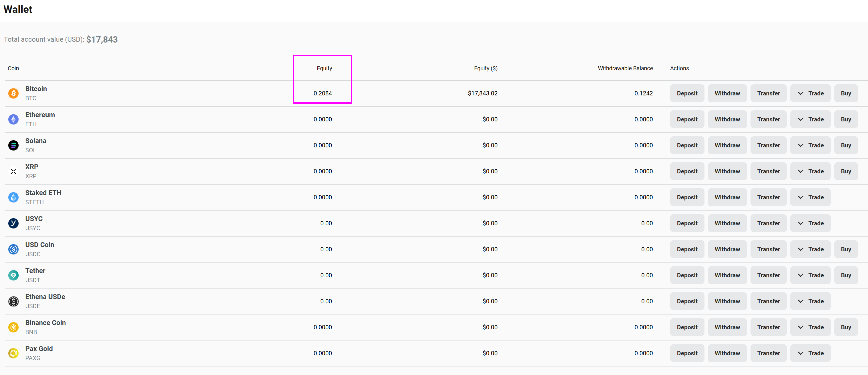
Task: Withdraw Ethereum funds
Action: tap(727, 119)
